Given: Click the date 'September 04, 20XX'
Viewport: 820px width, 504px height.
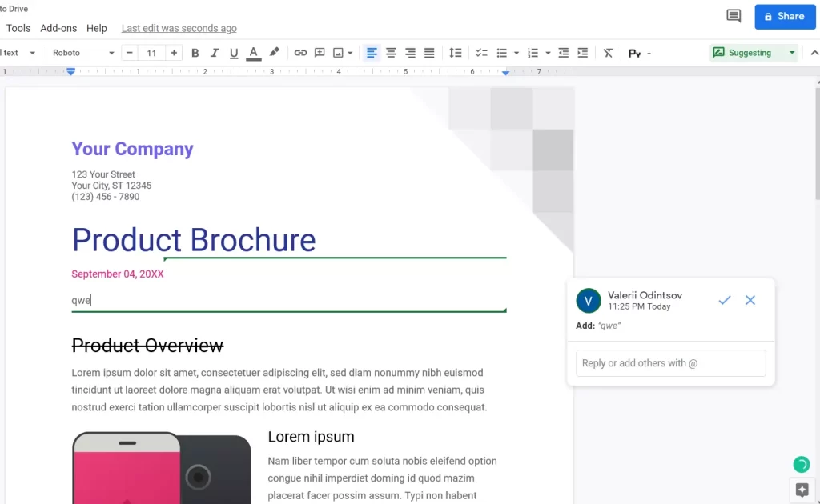Looking at the screenshot, I should tap(118, 274).
